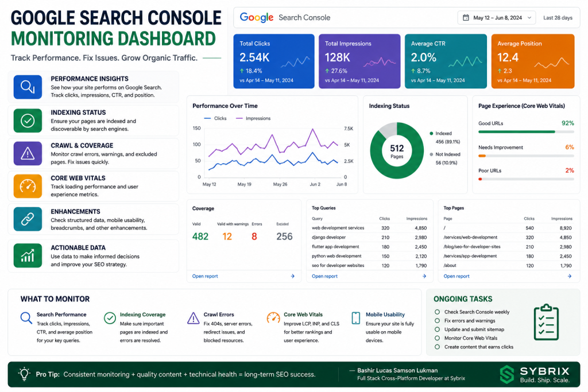Click the 'Last 28 days' label
The height and width of the screenshot is (392, 588).
[x=558, y=18]
